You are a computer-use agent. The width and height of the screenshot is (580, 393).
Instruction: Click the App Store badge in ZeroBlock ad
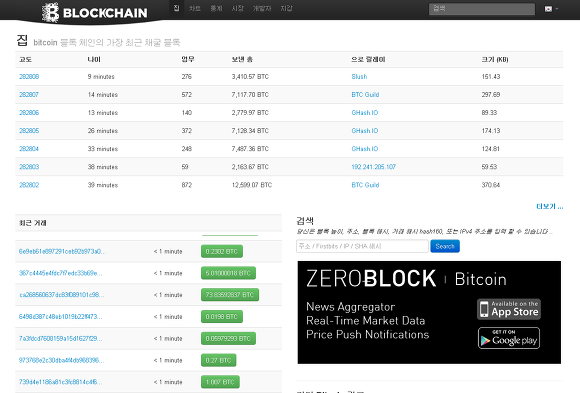509,309
